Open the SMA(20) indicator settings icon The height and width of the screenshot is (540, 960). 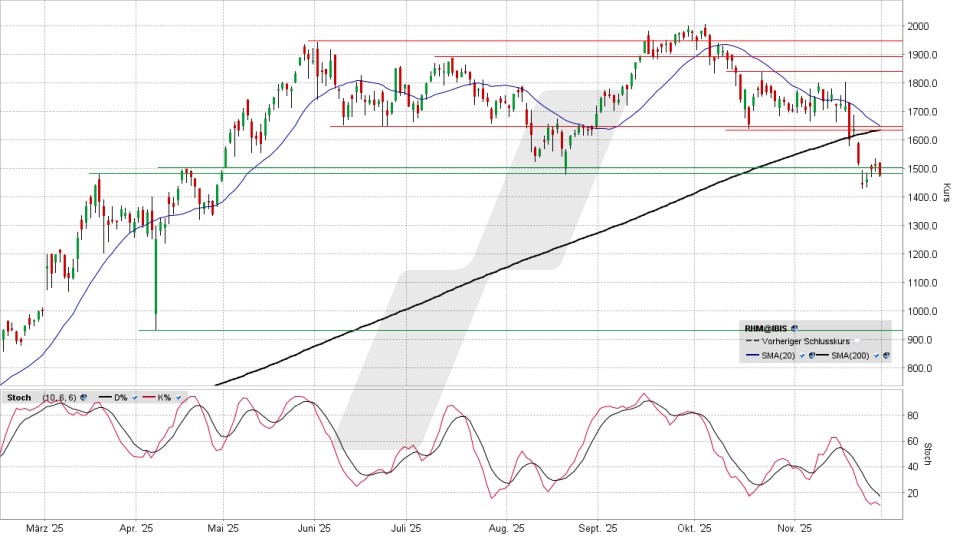(x=811, y=356)
